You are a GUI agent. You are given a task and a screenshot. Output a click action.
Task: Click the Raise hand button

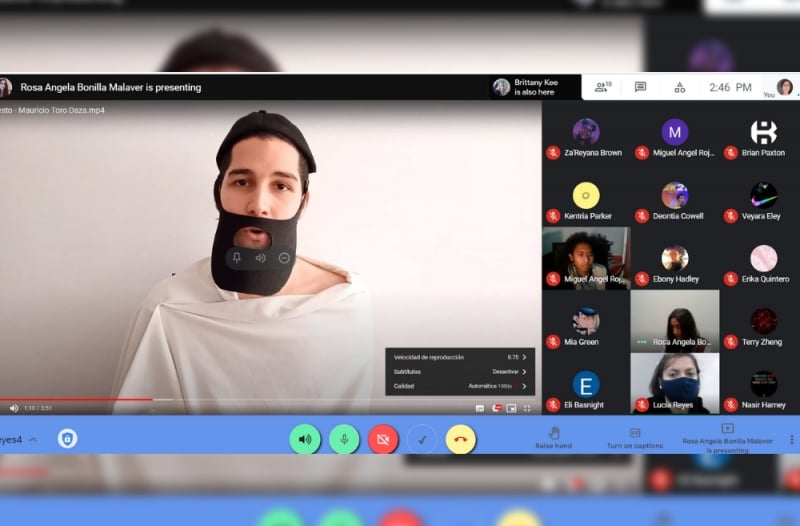click(x=553, y=437)
